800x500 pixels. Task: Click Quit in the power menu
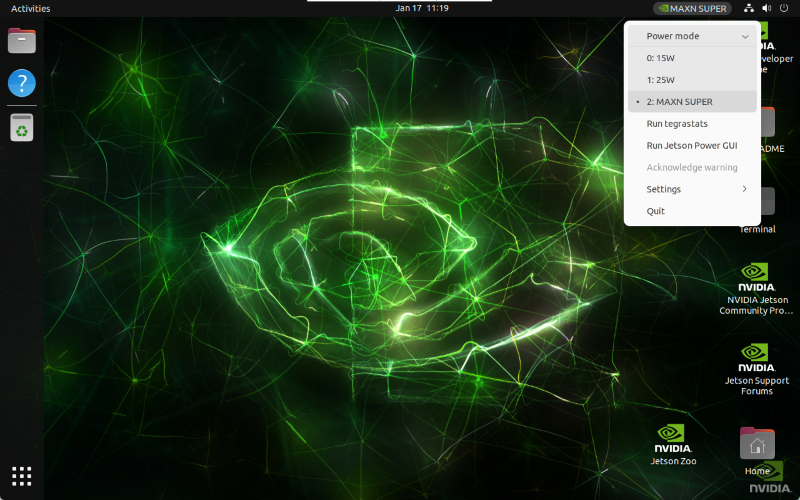pyautogui.click(x=656, y=211)
